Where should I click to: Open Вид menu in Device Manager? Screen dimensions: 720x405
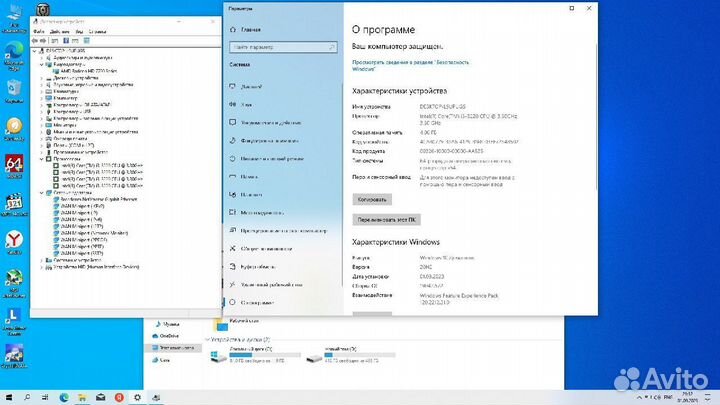[x=79, y=32]
